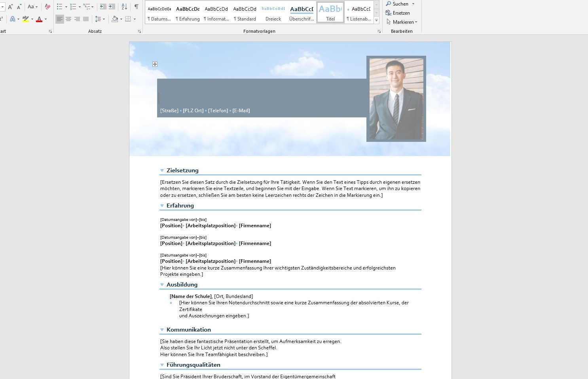Image resolution: width=588 pixels, height=379 pixels.
Task: Click the [Telefon] placeholder
Action: point(218,111)
